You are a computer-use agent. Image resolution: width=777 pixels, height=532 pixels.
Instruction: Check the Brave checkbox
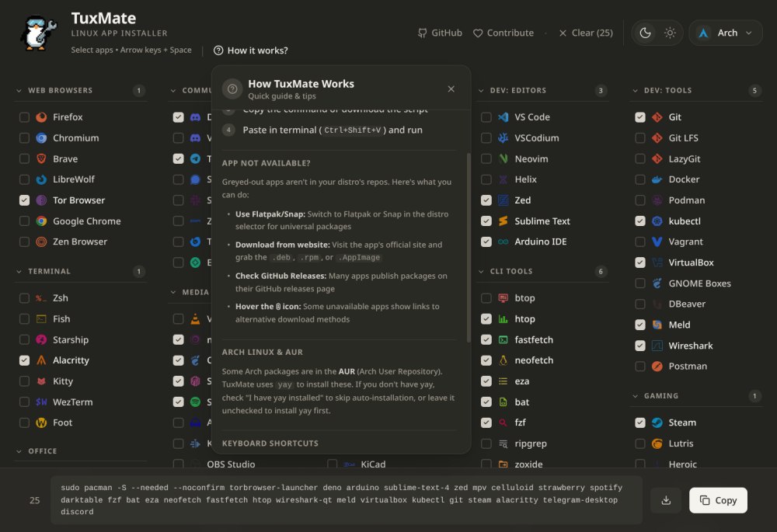point(24,158)
